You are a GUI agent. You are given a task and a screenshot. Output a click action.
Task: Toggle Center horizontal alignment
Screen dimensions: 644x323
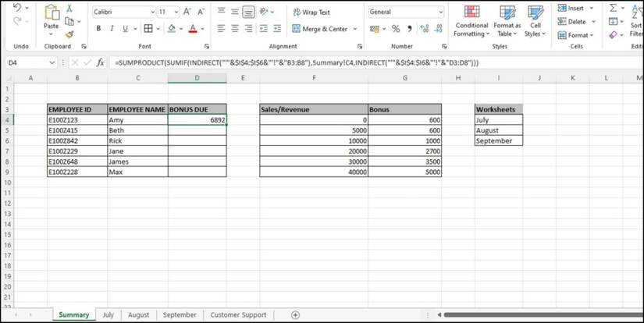point(235,28)
